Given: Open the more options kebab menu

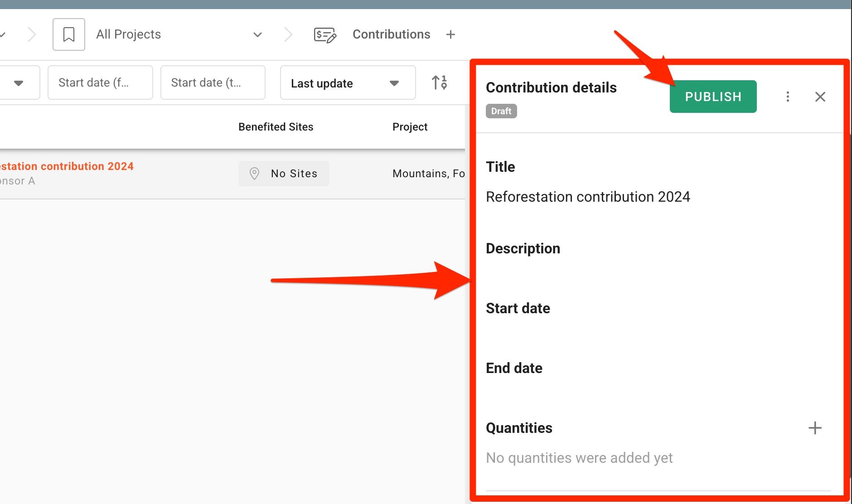Looking at the screenshot, I should pos(788,97).
